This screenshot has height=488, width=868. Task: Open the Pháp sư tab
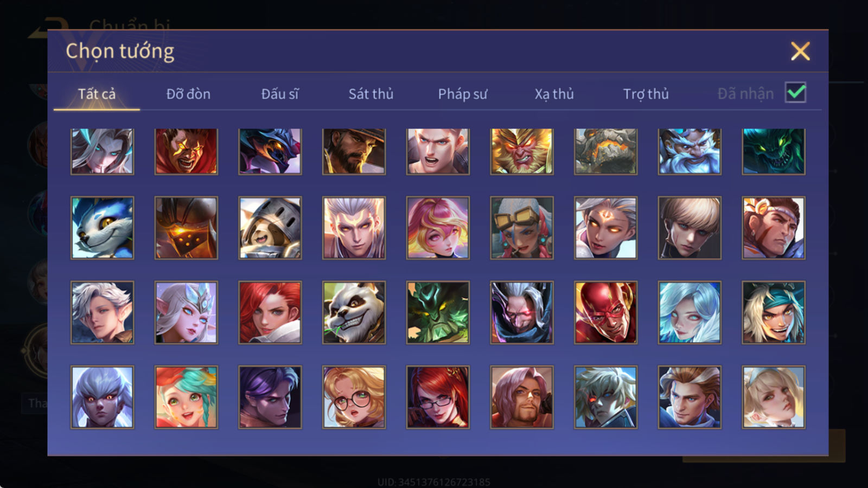coord(463,94)
